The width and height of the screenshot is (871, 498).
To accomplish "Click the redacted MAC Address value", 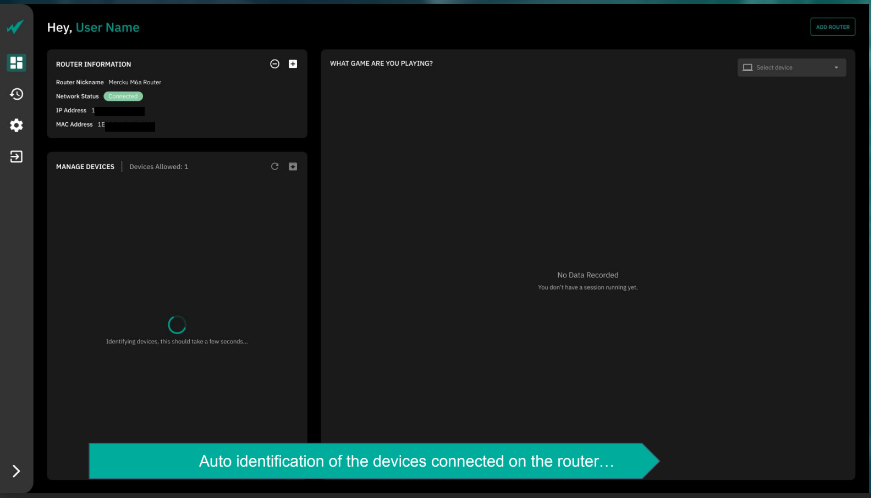I will coord(129,126).
